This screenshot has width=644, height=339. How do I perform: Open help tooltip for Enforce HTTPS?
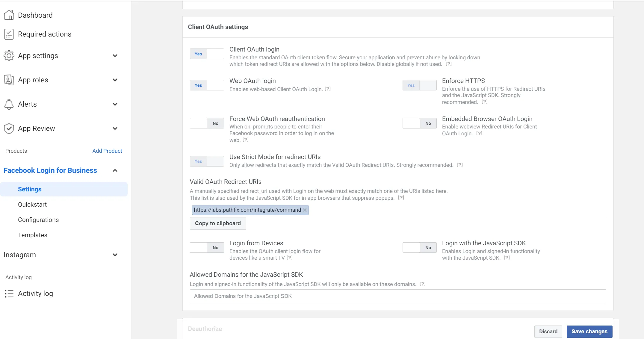[x=485, y=102]
